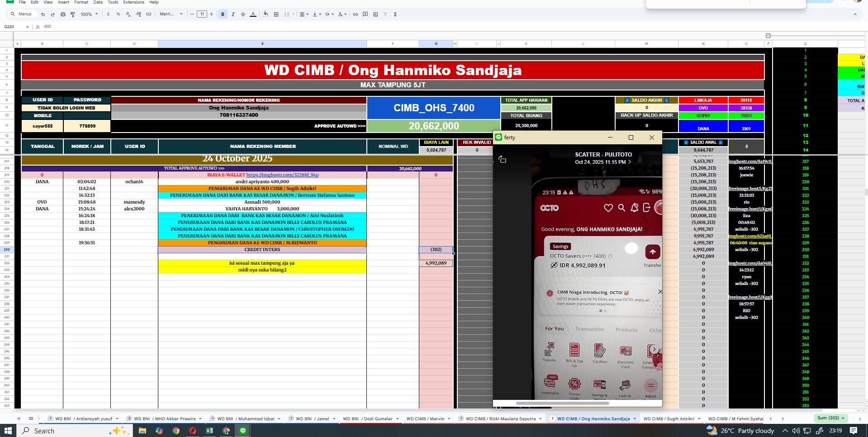Click the chevron beside Oct 24, 2025 11:15 PM
This screenshot has width=868, height=437.
629,162
